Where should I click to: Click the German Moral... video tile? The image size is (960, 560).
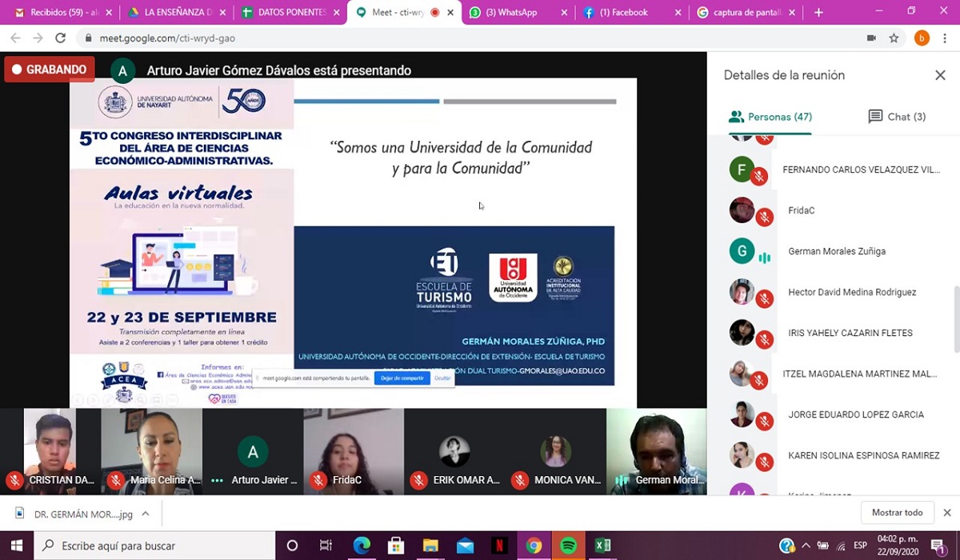tap(656, 451)
